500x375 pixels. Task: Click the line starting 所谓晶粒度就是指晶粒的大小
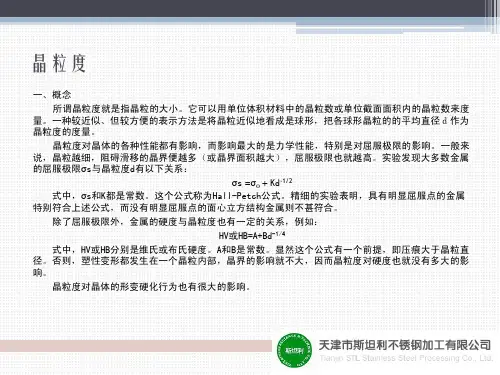point(261,109)
